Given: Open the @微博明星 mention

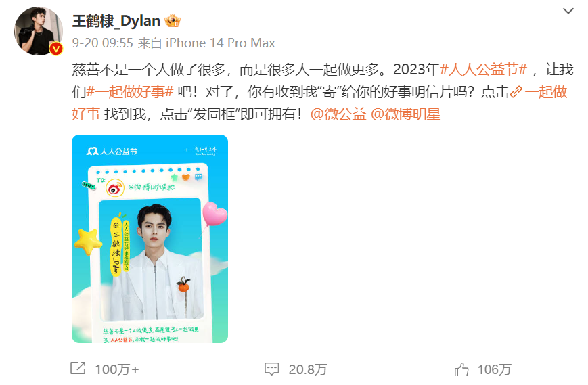Looking at the screenshot, I should click(405, 114).
